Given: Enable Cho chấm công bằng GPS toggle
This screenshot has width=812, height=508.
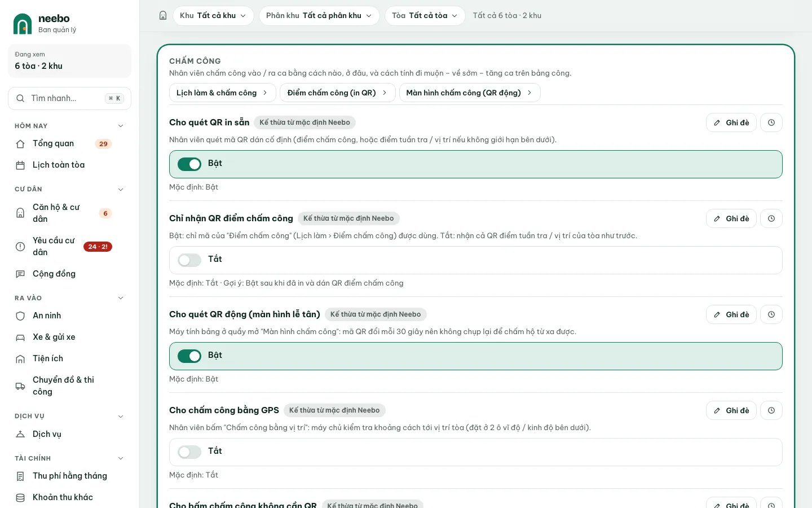Looking at the screenshot, I should tap(189, 452).
